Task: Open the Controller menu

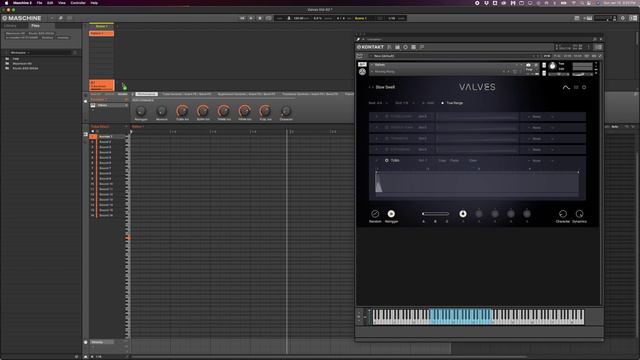Action: pos(78,3)
